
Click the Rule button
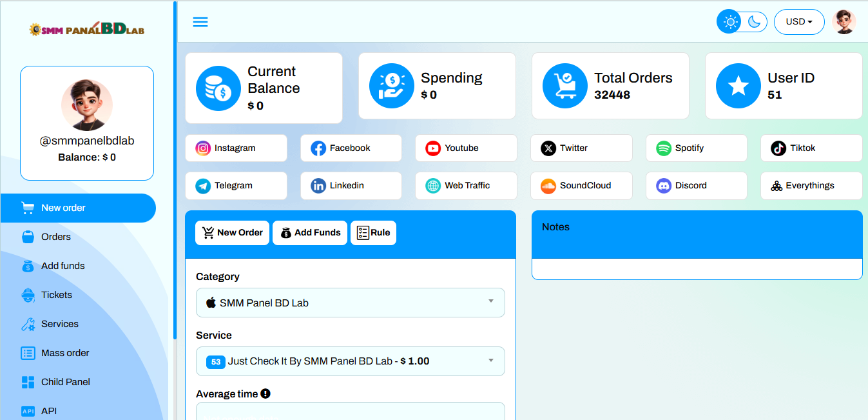pos(373,233)
